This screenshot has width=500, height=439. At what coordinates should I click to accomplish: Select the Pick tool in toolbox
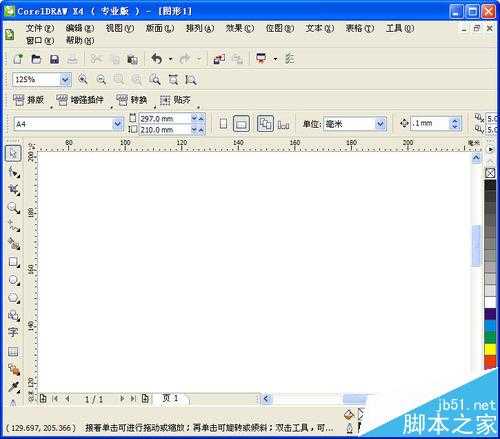tap(13, 154)
